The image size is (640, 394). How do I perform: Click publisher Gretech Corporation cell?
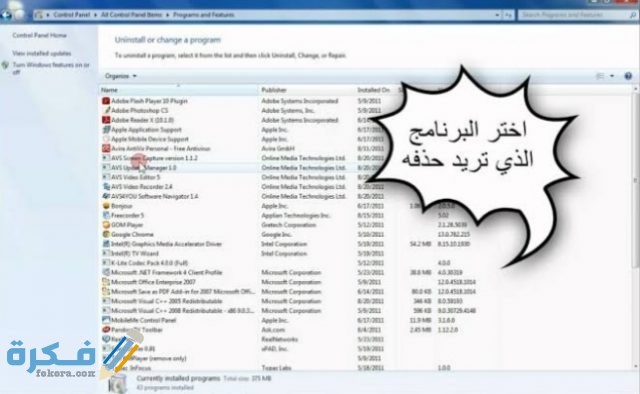(289, 225)
